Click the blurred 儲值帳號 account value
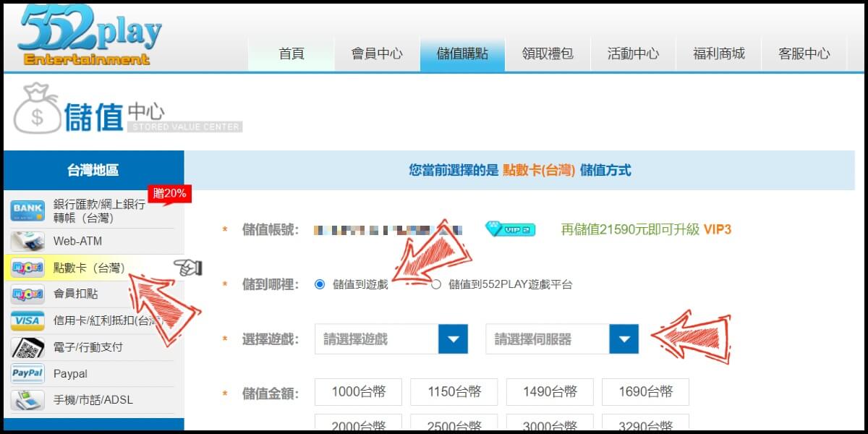The width and height of the screenshot is (868, 434). pyautogui.click(x=388, y=230)
